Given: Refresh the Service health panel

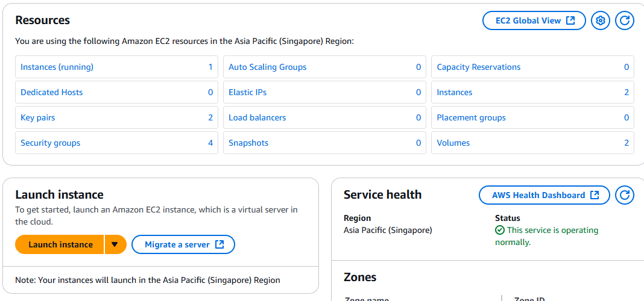Looking at the screenshot, I should (x=625, y=195).
